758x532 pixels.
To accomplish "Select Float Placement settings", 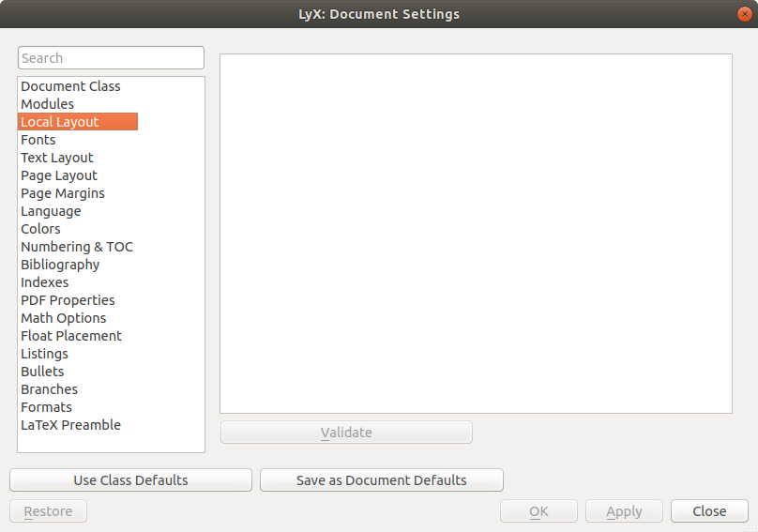I will point(71,336).
